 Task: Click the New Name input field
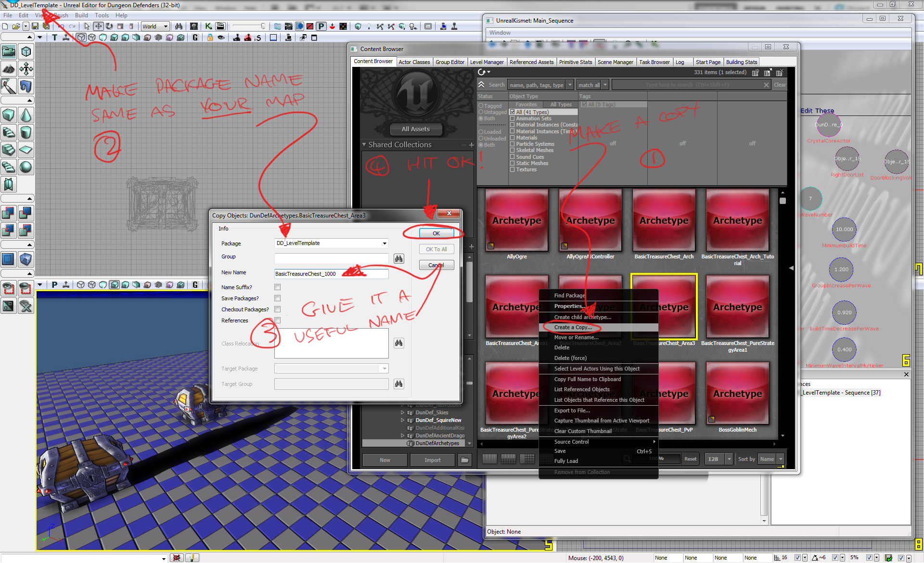(331, 274)
